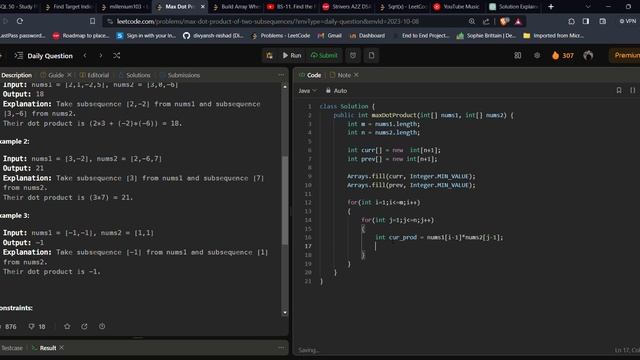Screen dimensions: 640x360
Task: Click the browser address bar URL
Action: pyautogui.click(x=267, y=21)
